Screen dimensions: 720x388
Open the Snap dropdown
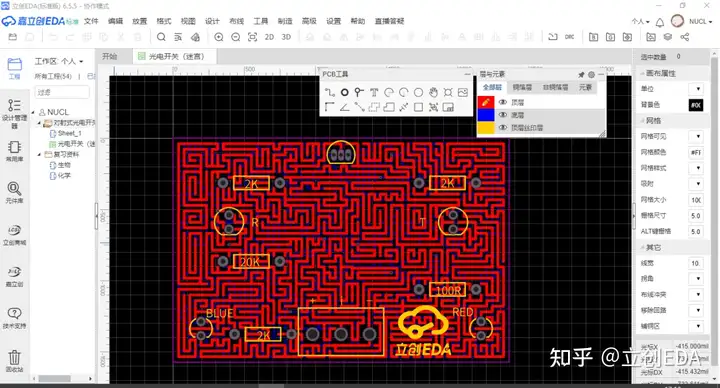pos(696,184)
